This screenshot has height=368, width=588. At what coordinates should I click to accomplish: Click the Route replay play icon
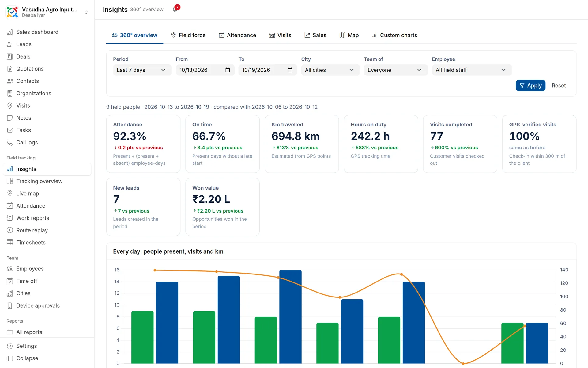pos(10,230)
